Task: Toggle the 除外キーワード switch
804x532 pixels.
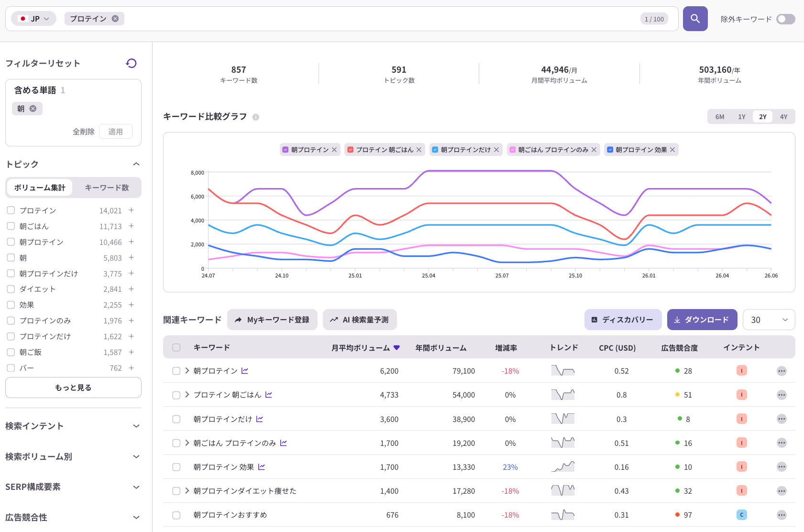Action: [786, 19]
